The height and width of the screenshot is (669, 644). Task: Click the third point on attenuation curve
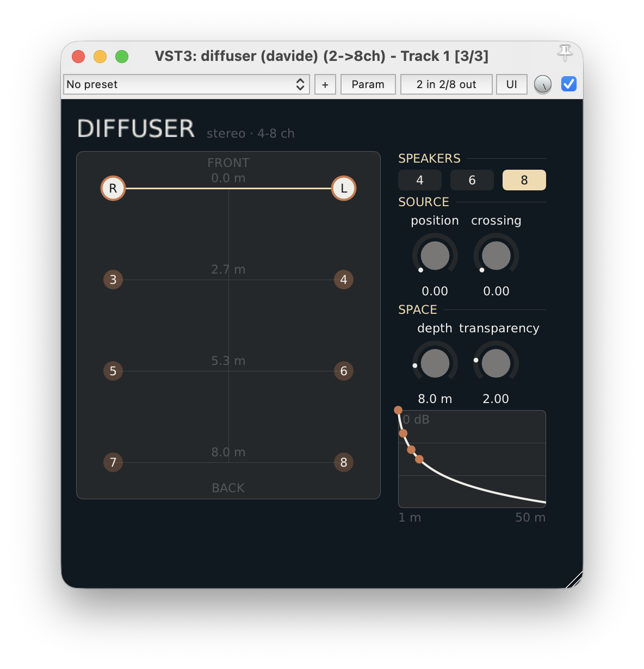coord(411,450)
